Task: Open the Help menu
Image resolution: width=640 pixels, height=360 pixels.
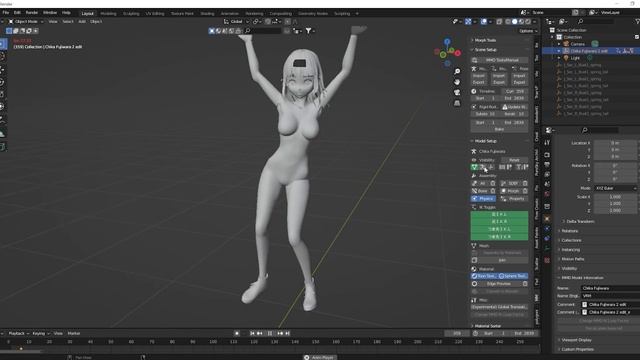Action: click(x=66, y=13)
